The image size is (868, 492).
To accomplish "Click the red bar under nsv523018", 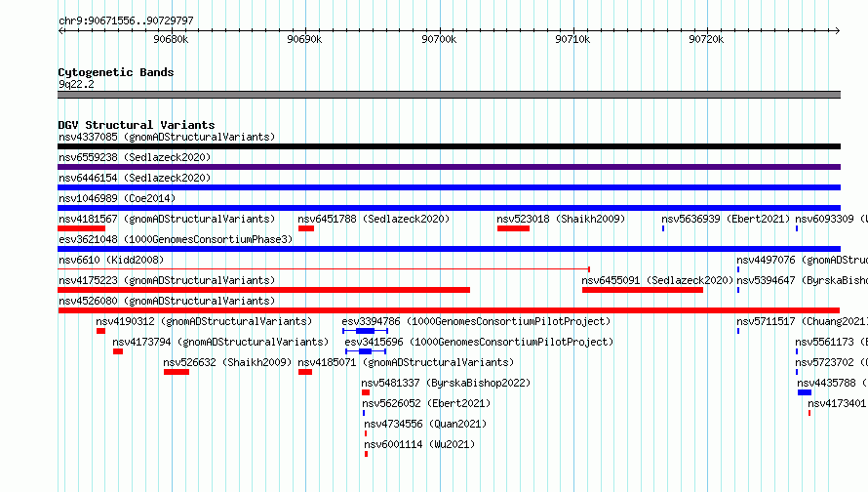I will 513,228.
